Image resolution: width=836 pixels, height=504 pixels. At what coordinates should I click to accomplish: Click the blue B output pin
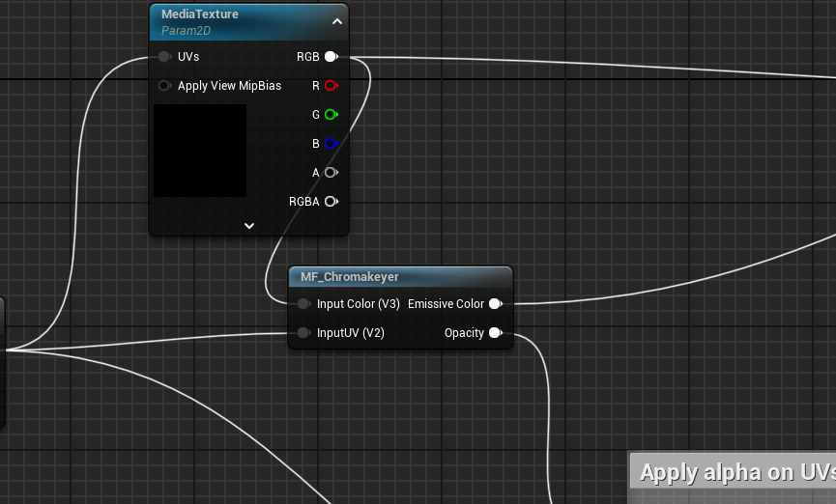click(332, 143)
